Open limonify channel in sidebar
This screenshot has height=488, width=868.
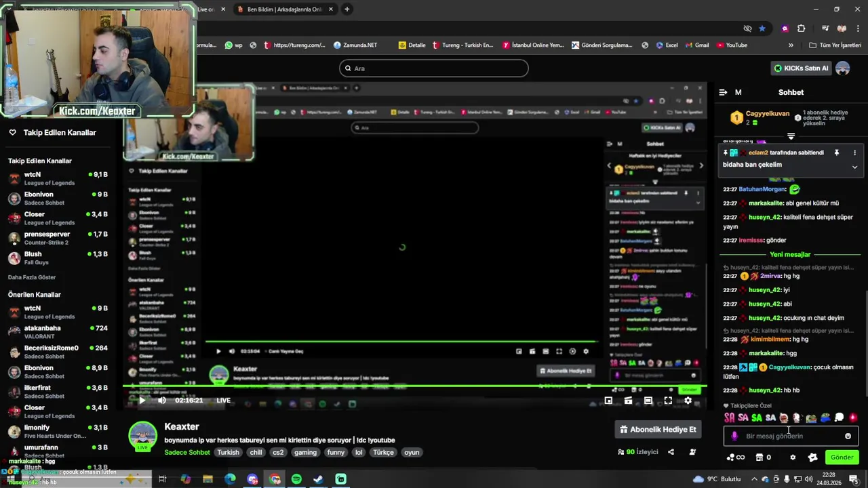(x=58, y=431)
